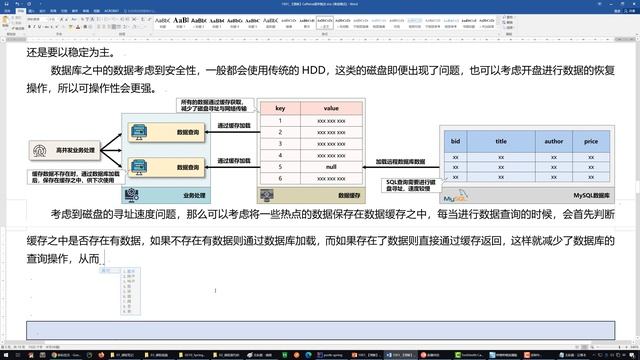Open Firefox from the taskbar
The width and height of the screenshot is (640, 360).
coord(101,355)
